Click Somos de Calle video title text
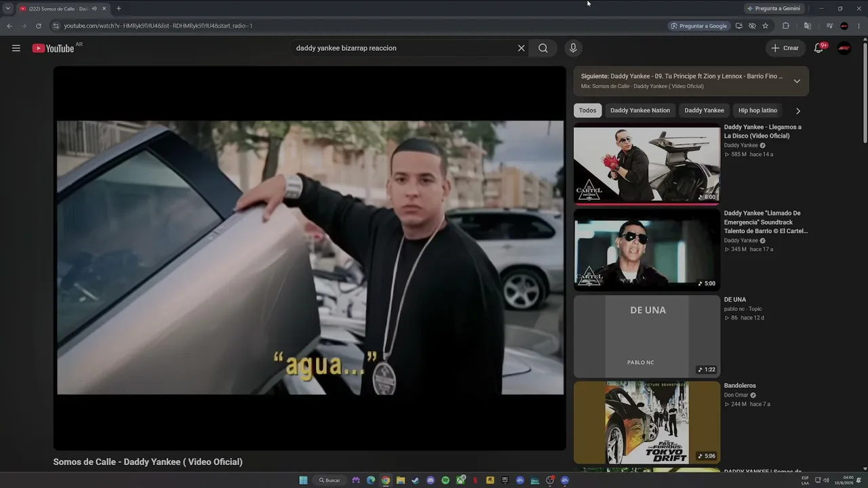The width and height of the screenshot is (868, 488). [148, 462]
